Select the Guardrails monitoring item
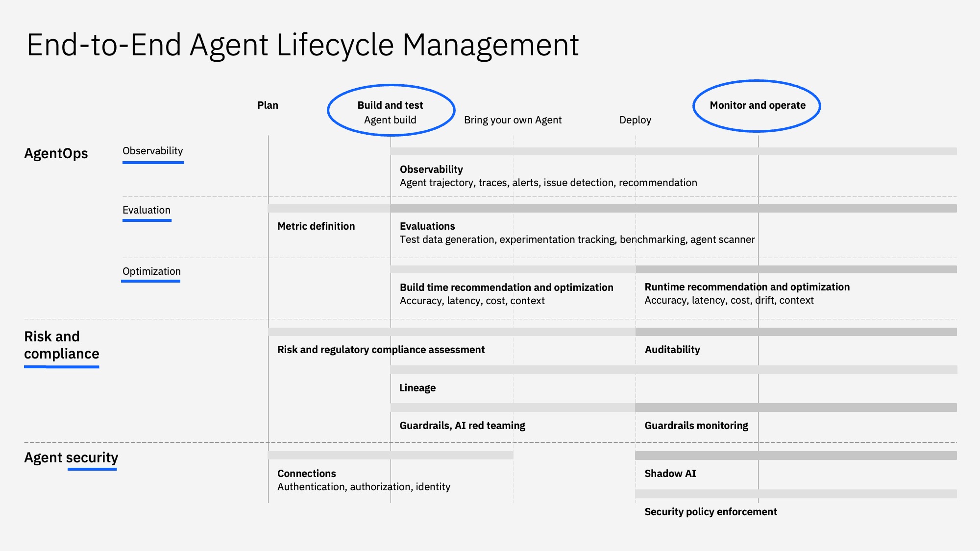This screenshot has height=551, width=980. click(696, 426)
